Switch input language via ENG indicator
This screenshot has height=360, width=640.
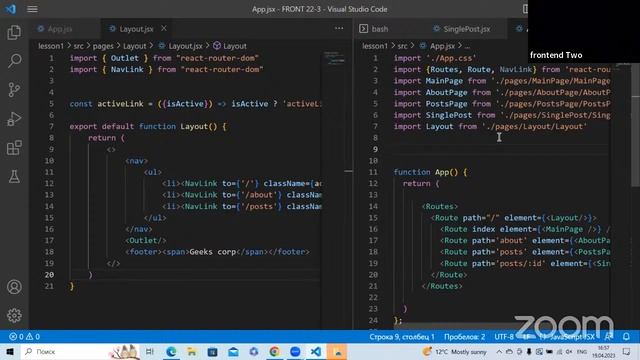pyautogui.click(x=581, y=351)
